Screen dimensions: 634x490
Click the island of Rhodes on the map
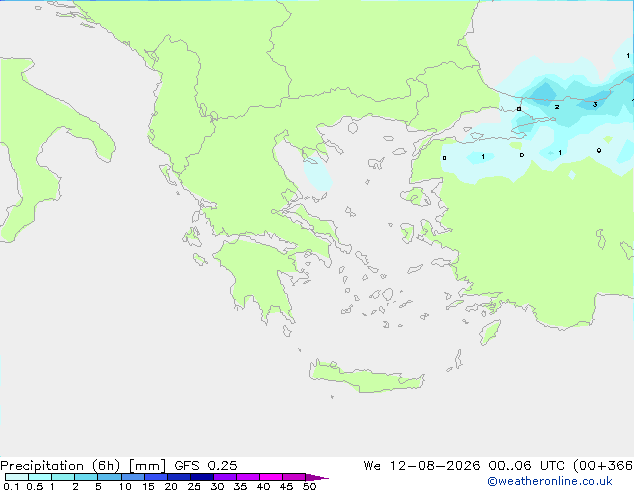[490, 332]
